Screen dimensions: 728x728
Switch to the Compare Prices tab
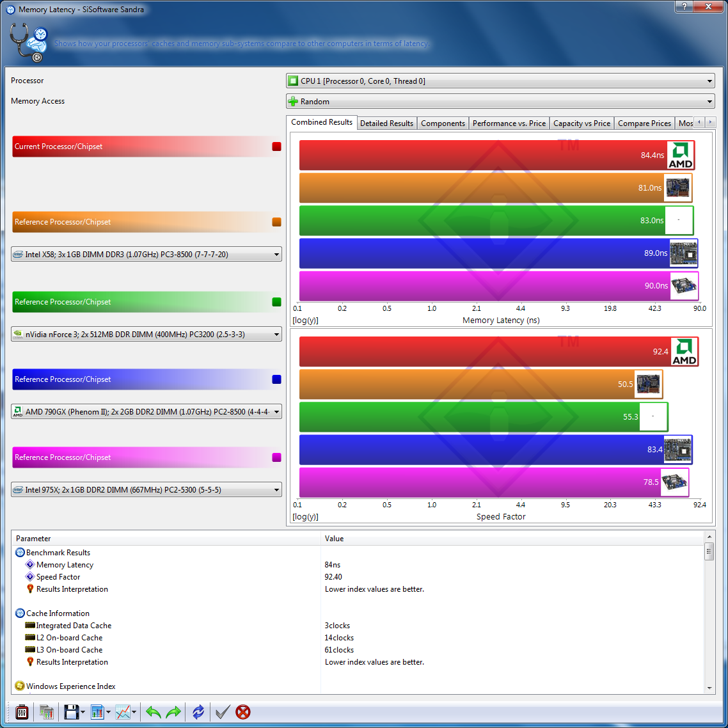644,123
